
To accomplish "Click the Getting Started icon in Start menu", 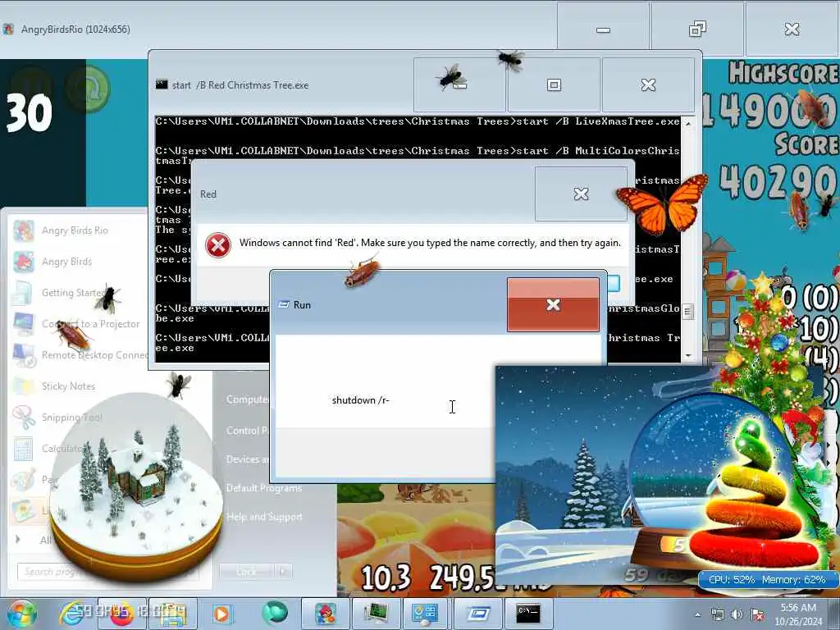I will 24,293.
